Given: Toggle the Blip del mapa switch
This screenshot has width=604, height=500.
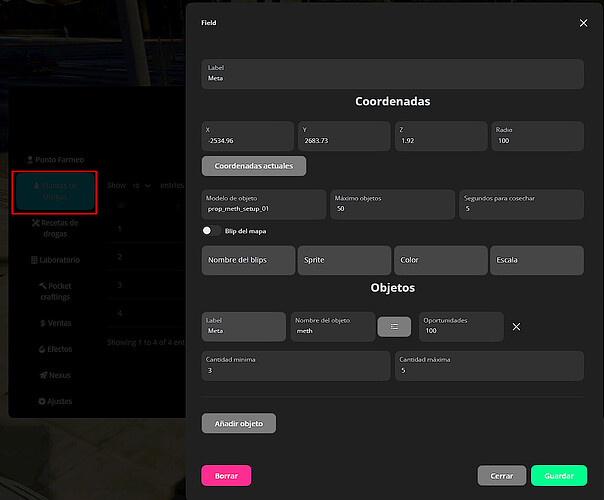Looking at the screenshot, I should click(211, 231).
